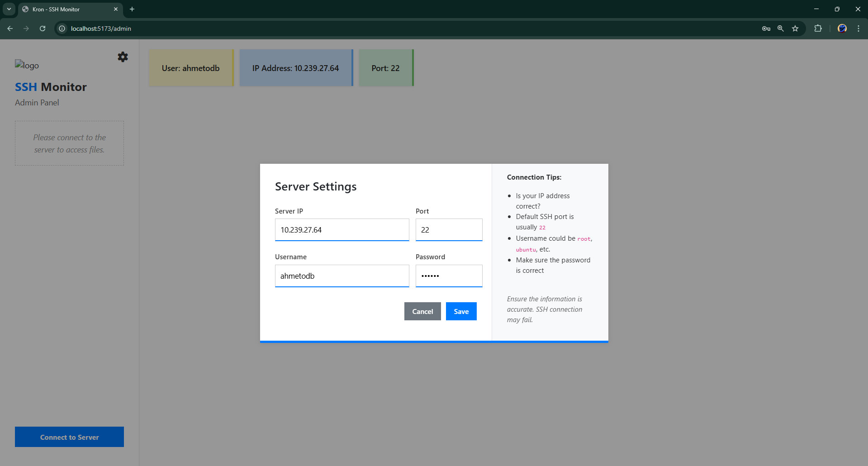Open settings via the gear icon

[122, 57]
